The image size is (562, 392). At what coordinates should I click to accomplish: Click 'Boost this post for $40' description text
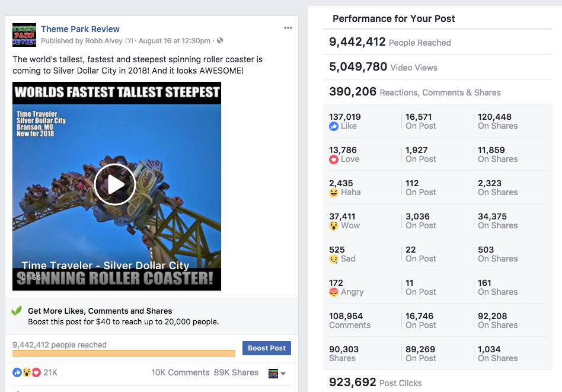pyautogui.click(x=123, y=321)
